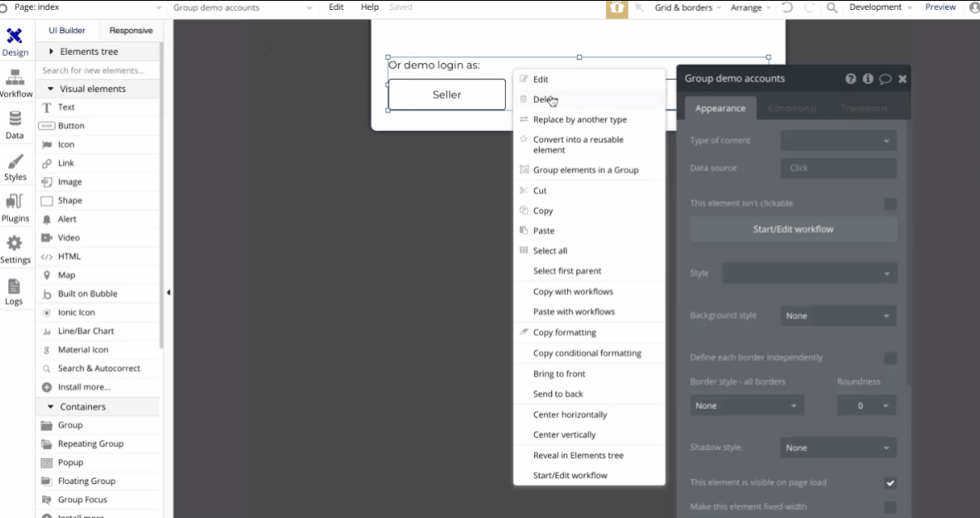Close the Group demo accounts panel
Image resolution: width=980 pixels, height=518 pixels.
(903, 79)
